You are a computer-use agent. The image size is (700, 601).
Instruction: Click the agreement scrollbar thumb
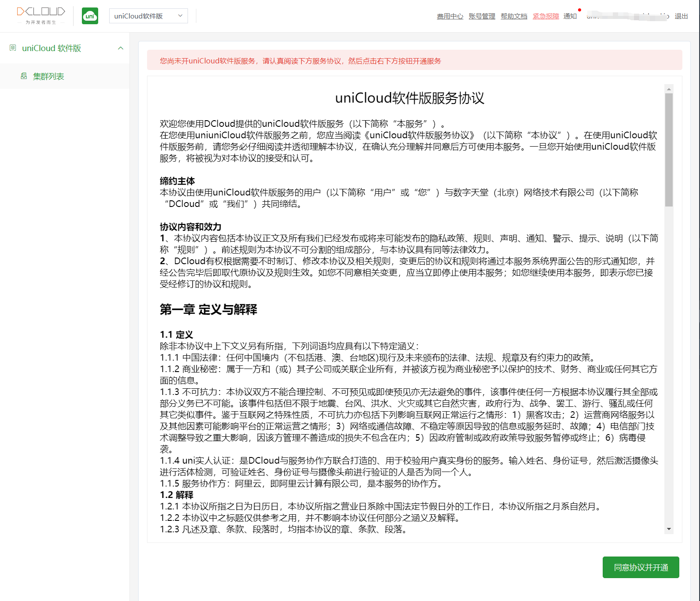point(669,150)
